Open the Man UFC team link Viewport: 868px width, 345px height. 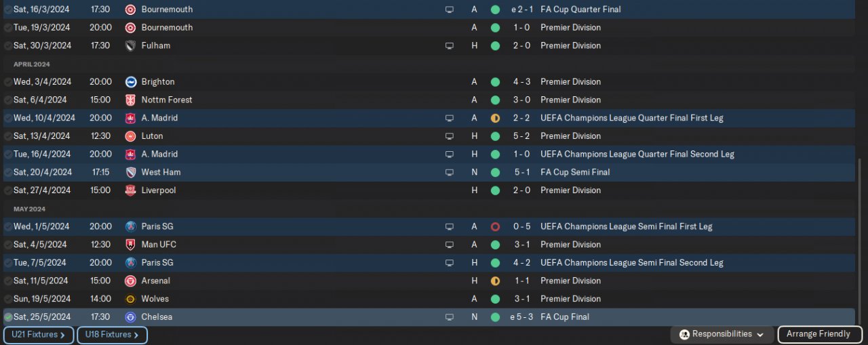coord(159,245)
